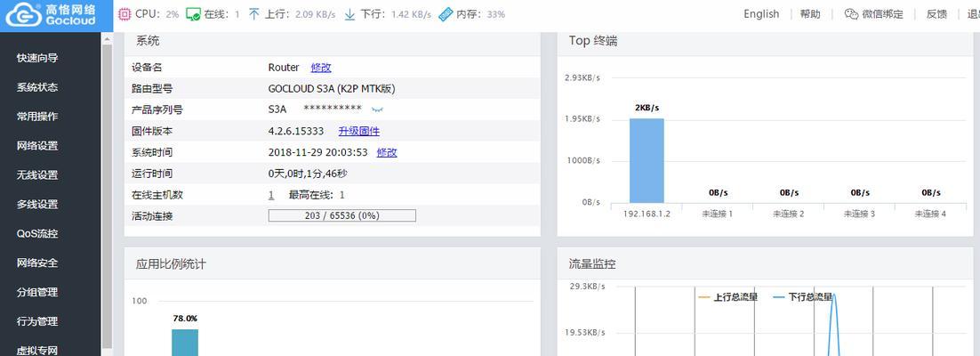
Task: Click the Top 终端 panel title
Action: (593, 41)
